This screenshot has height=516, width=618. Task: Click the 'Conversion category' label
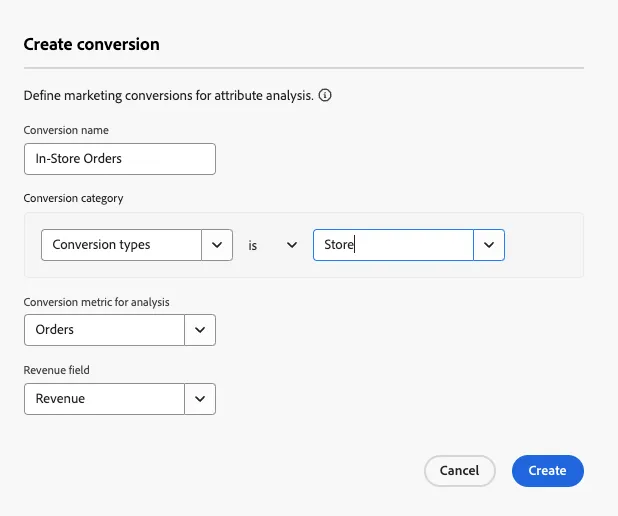click(x=73, y=198)
